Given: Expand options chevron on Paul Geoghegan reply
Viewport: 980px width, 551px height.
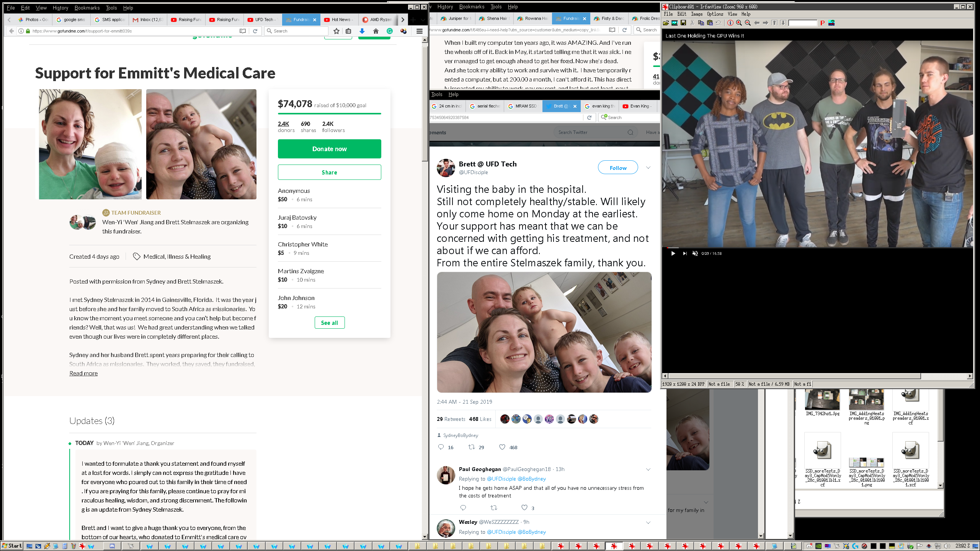Looking at the screenshot, I should 648,469.
